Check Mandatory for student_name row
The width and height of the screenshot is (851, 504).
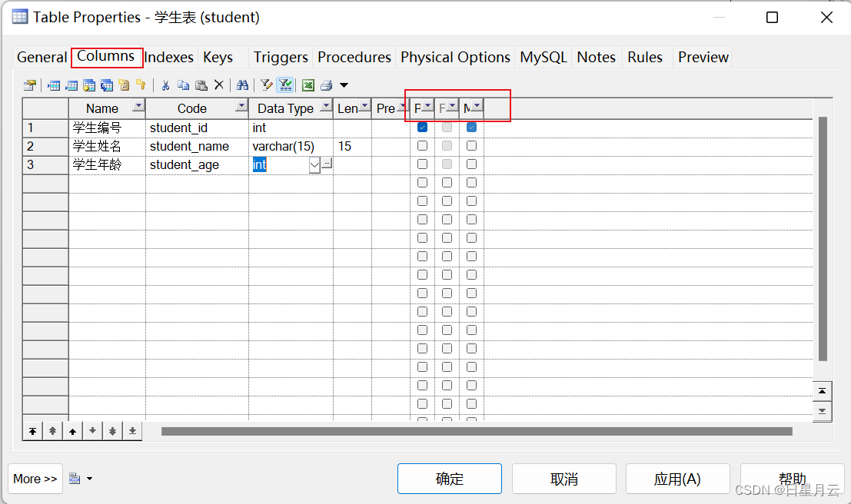click(472, 146)
